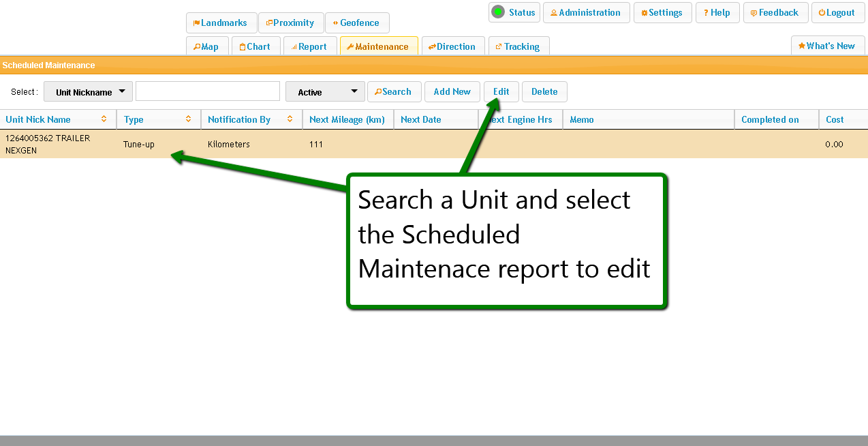Click the Add New button

click(452, 92)
